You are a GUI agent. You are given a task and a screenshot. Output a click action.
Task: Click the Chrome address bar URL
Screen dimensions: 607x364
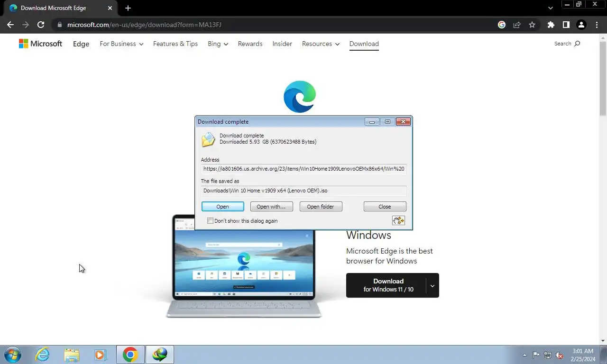tap(144, 25)
